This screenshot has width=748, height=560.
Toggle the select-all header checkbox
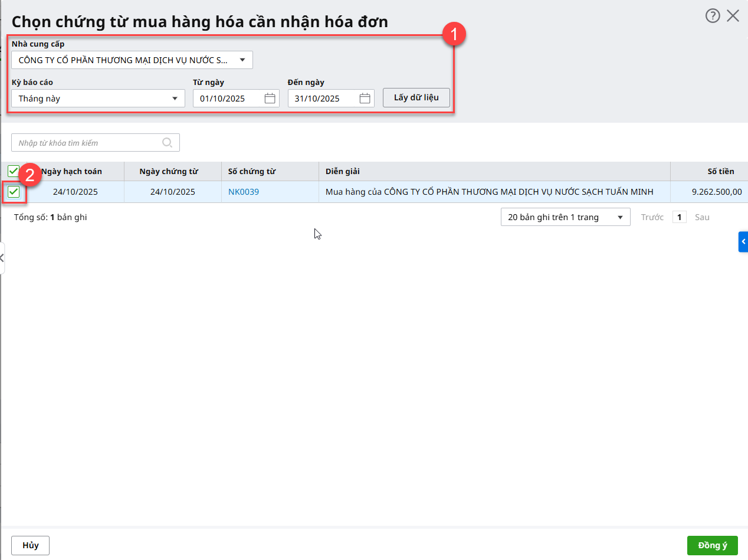tap(14, 171)
